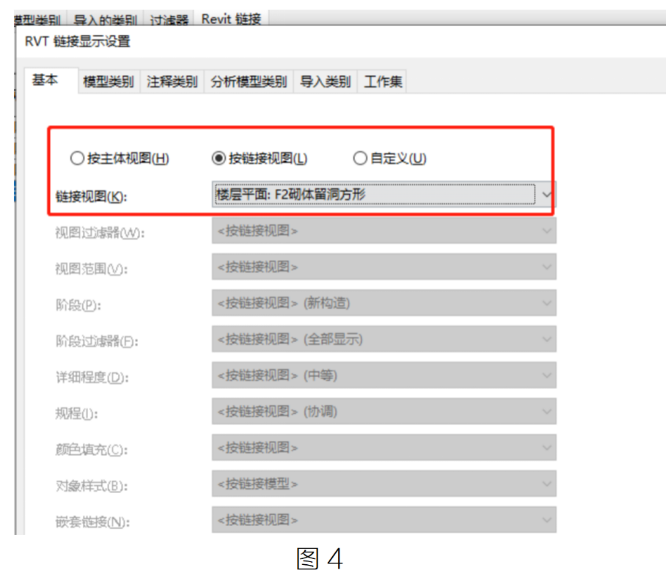
Task: Open the 嵌套链接(N) dropdown
Action: point(384,520)
